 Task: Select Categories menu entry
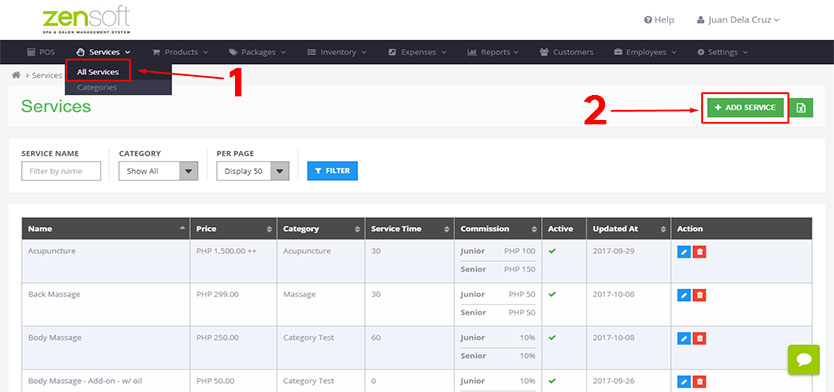(97, 87)
